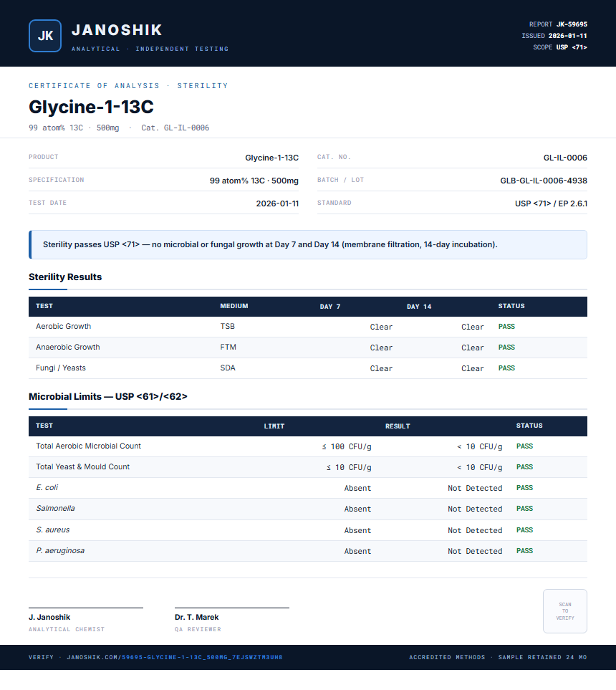Click the FTM medium cell
The height and width of the screenshot is (690, 616).
[228, 347]
